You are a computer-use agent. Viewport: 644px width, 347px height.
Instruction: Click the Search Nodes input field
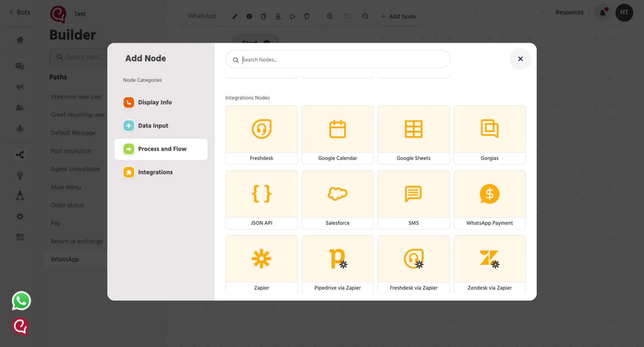click(x=338, y=59)
